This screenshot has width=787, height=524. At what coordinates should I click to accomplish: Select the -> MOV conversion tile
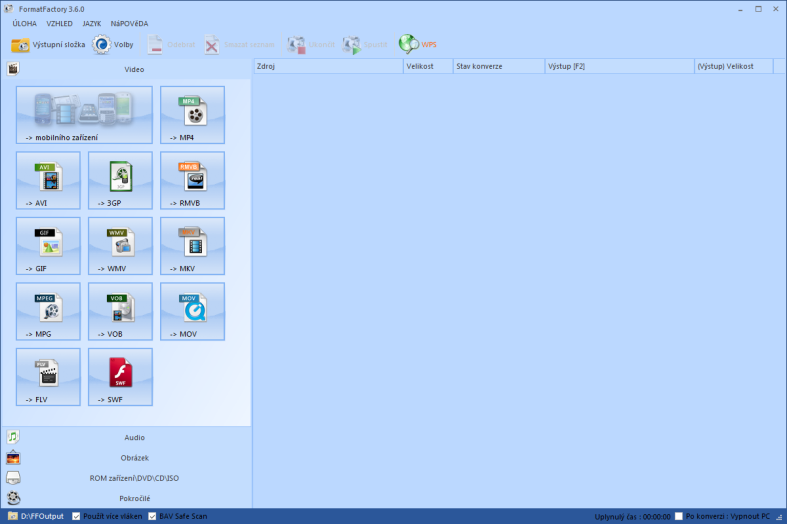tap(192, 312)
